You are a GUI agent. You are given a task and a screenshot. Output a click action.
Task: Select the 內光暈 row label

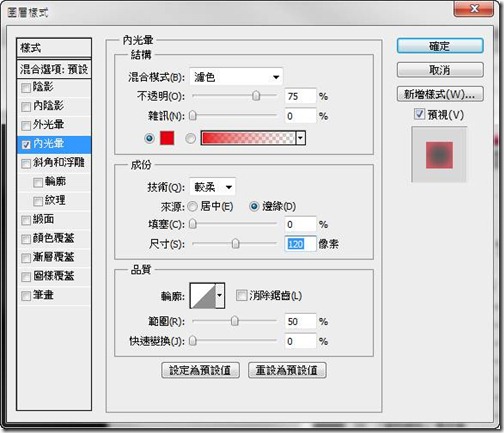[48, 144]
